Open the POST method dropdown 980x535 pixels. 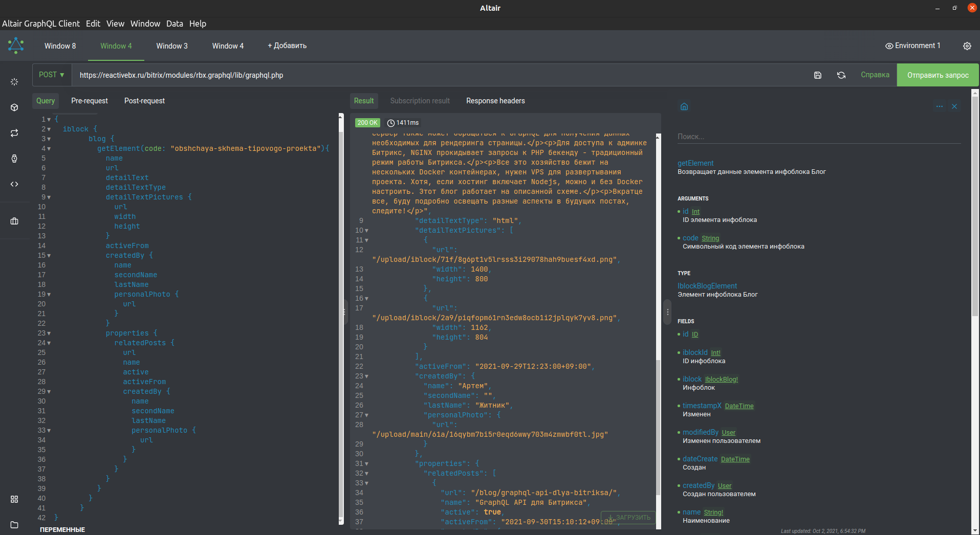point(52,75)
